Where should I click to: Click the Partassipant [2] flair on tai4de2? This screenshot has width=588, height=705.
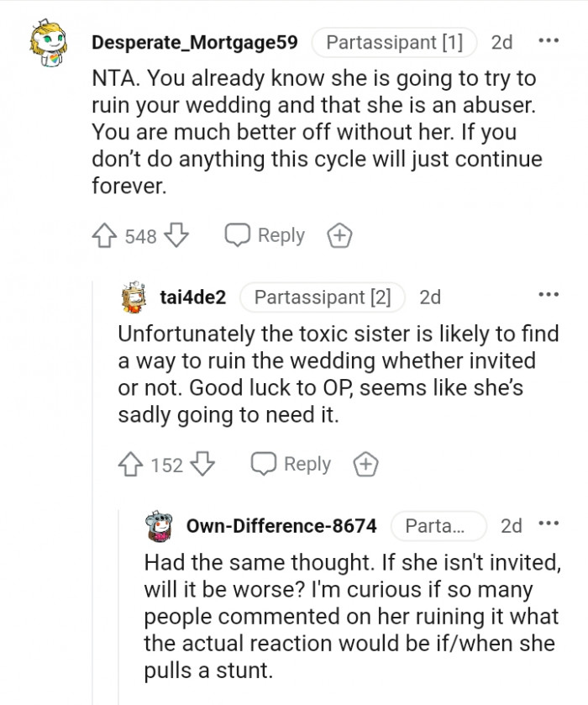tap(321, 297)
